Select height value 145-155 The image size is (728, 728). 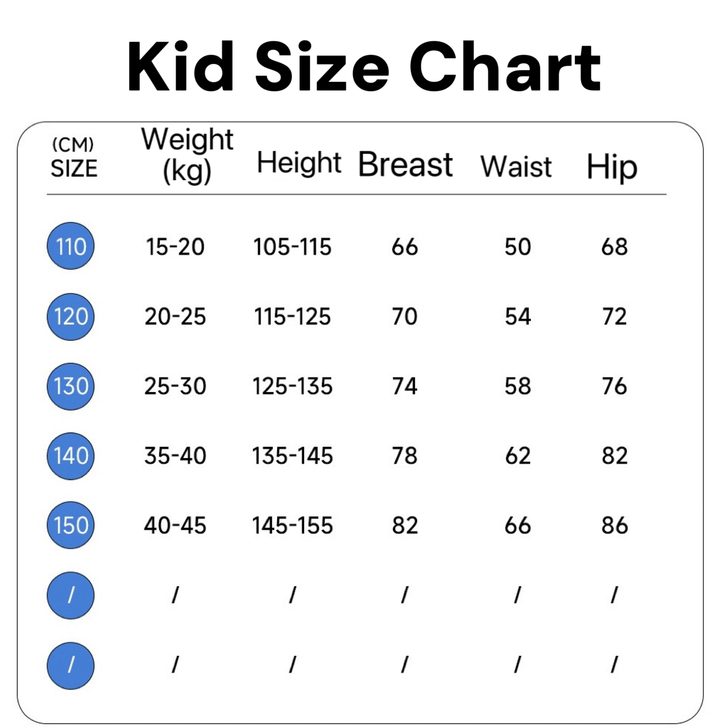pyautogui.click(x=292, y=525)
